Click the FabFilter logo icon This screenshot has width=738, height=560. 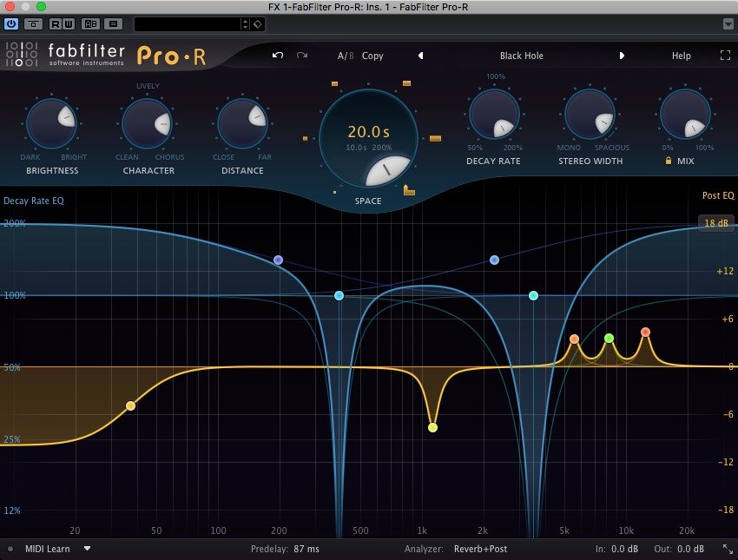21,54
